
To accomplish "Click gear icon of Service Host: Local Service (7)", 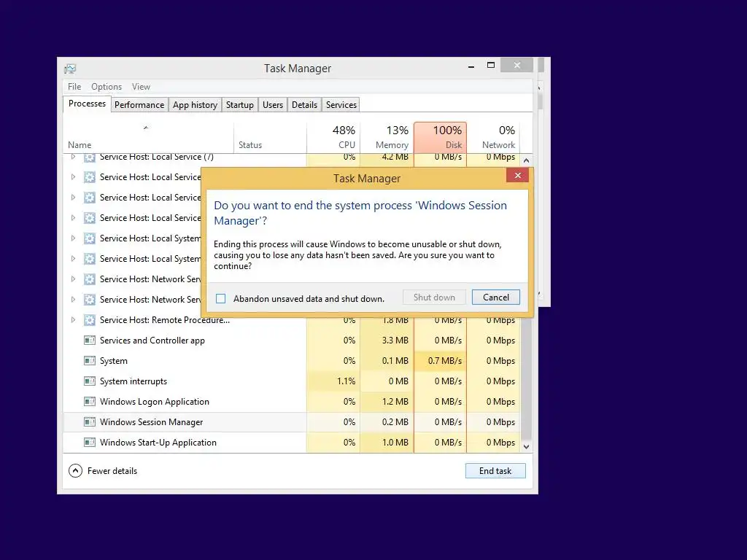I will [x=90, y=157].
